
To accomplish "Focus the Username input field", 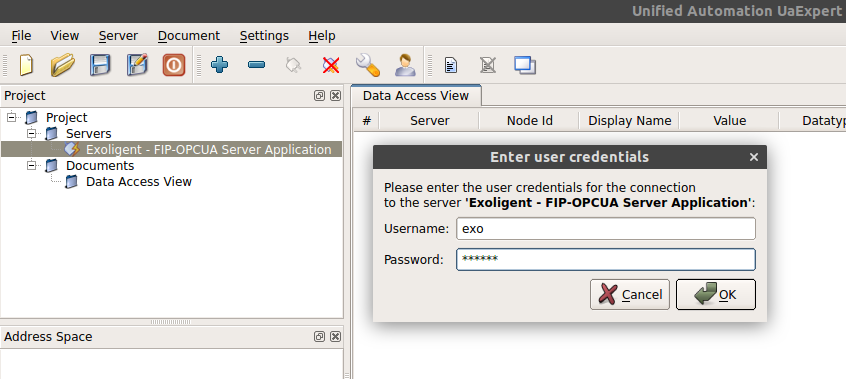I will tap(605, 228).
